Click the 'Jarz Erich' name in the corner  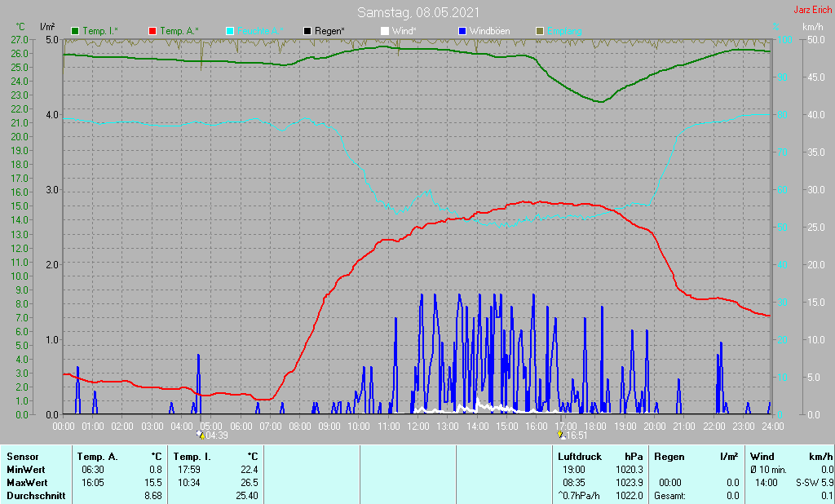point(813,10)
